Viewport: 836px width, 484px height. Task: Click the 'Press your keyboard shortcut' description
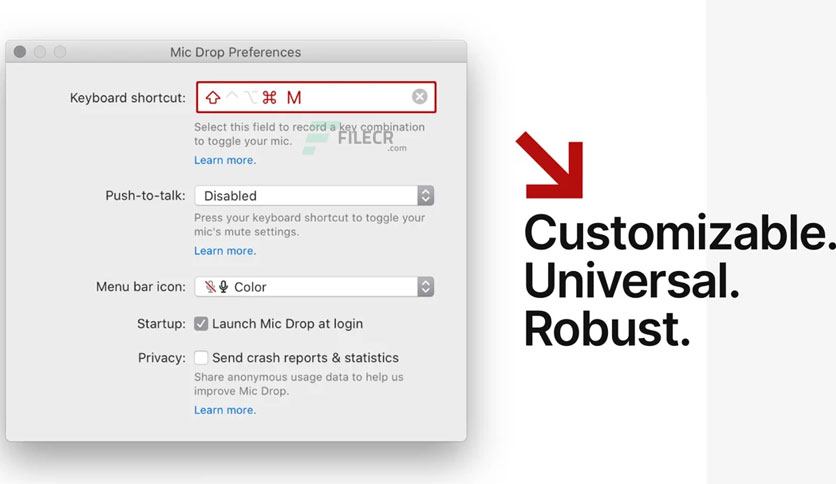click(x=309, y=224)
